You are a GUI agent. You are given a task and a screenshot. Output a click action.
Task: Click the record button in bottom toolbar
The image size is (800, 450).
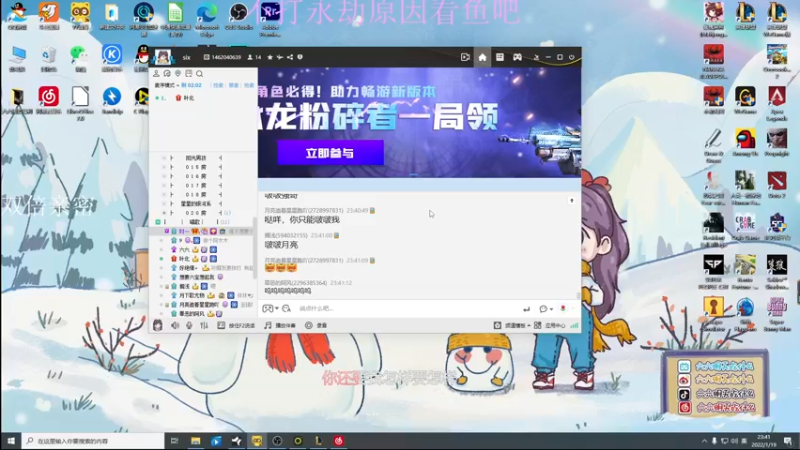[x=316, y=325]
